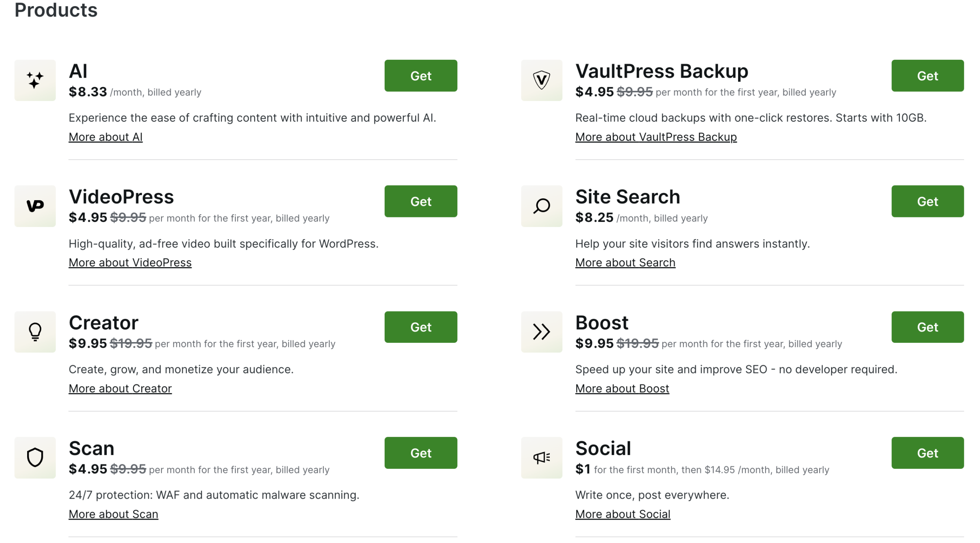Image resolution: width=980 pixels, height=543 pixels.
Task: Follow More about VaultPress Backup link
Action: pyautogui.click(x=655, y=137)
